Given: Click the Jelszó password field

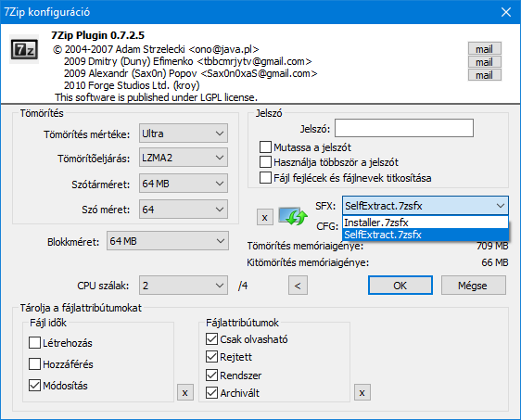Looking at the screenshot, I should coord(404,128).
